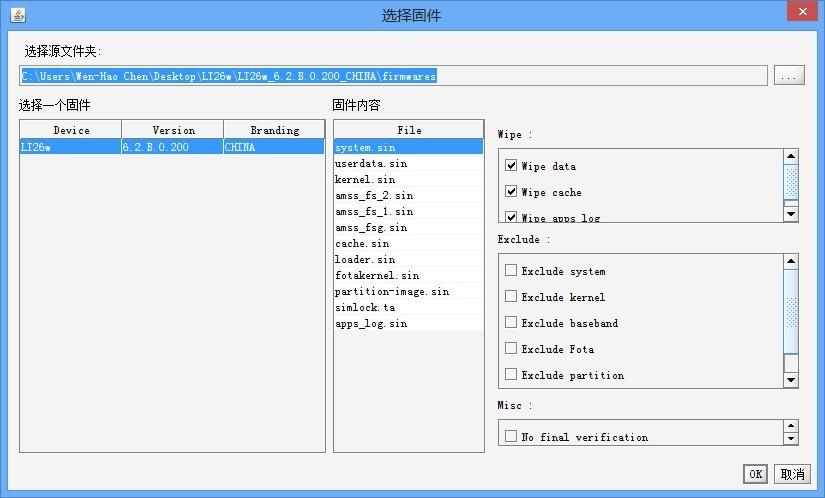
Task: Sort by the Branding column header
Action: pyautogui.click(x=275, y=130)
